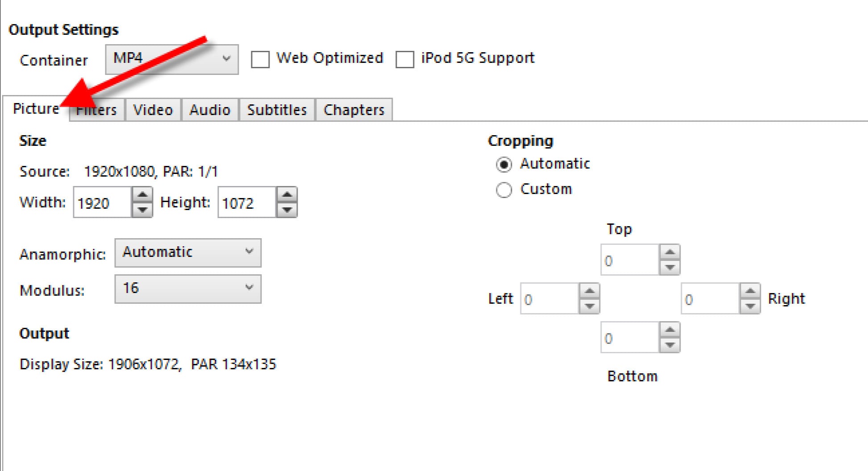Decrease the Height value with down arrow
The image size is (868, 471).
point(287,209)
